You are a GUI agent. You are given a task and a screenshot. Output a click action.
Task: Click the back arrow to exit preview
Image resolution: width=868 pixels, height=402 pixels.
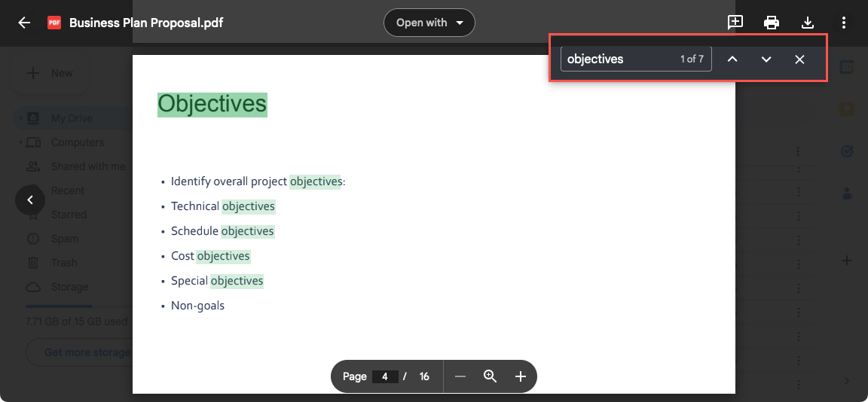point(24,23)
